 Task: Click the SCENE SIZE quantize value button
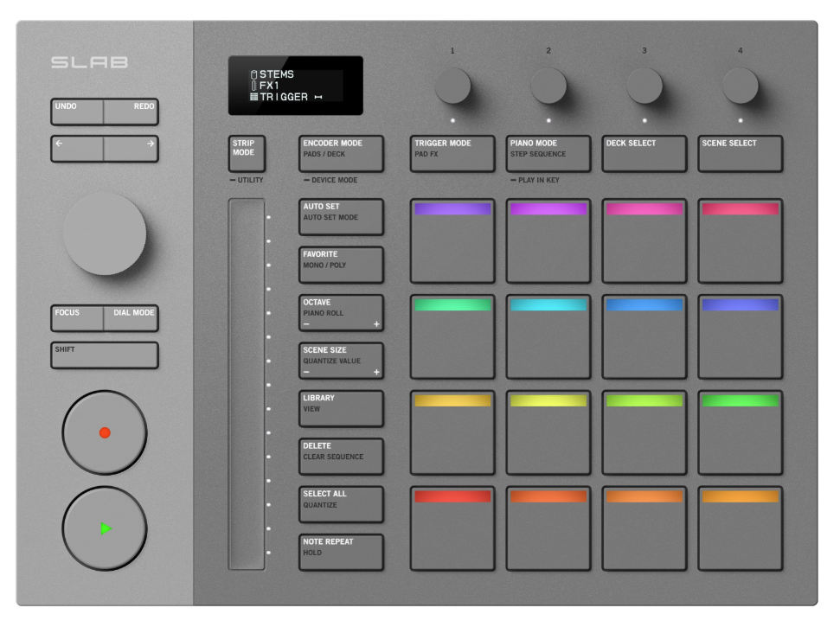pos(341,361)
